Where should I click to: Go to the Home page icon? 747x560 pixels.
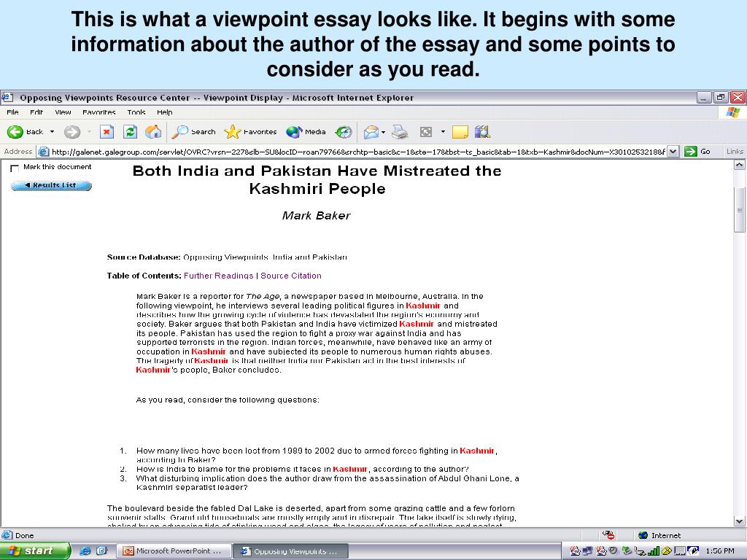(153, 132)
